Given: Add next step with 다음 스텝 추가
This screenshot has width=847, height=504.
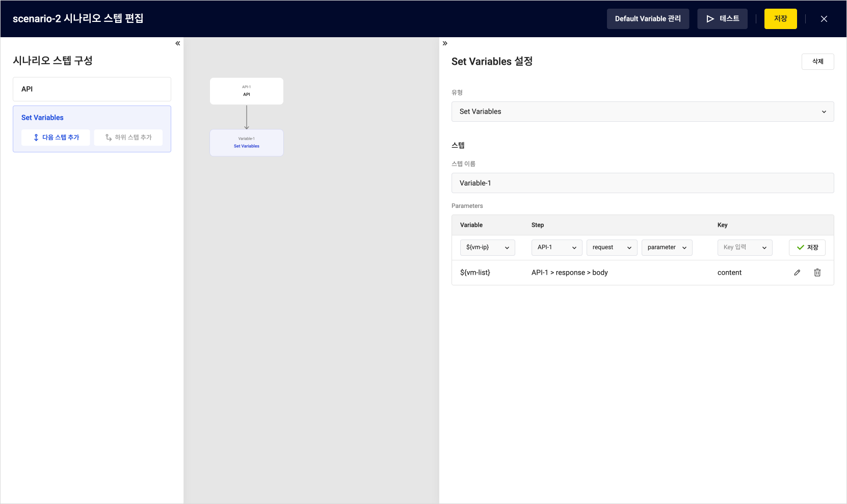Looking at the screenshot, I should point(56,138).
